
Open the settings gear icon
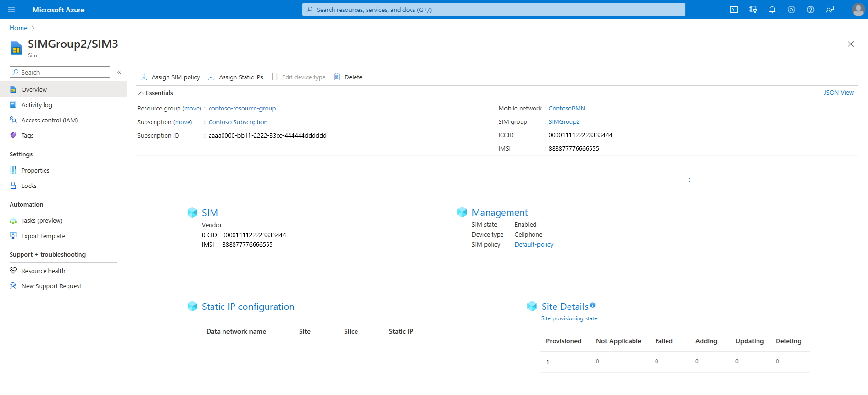[791, 10]
